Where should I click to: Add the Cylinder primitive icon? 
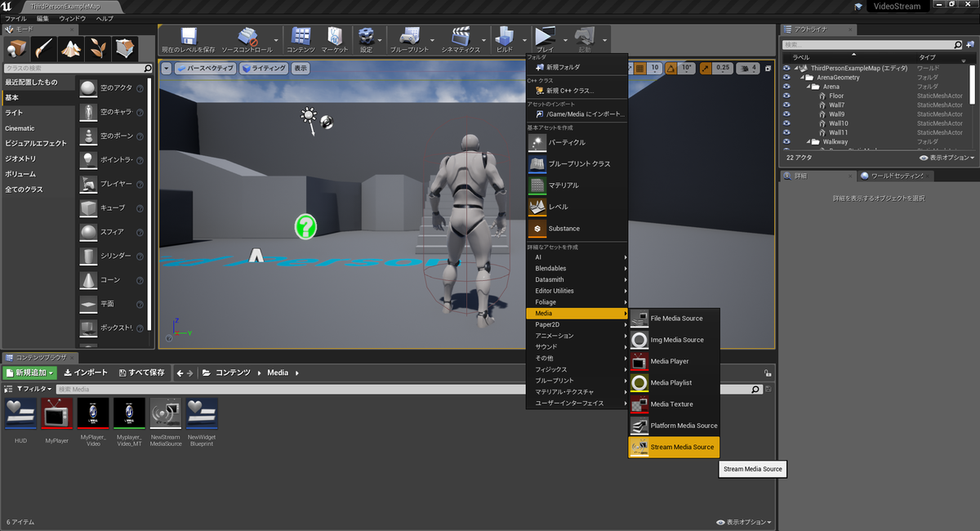click(x=88, y=256)
